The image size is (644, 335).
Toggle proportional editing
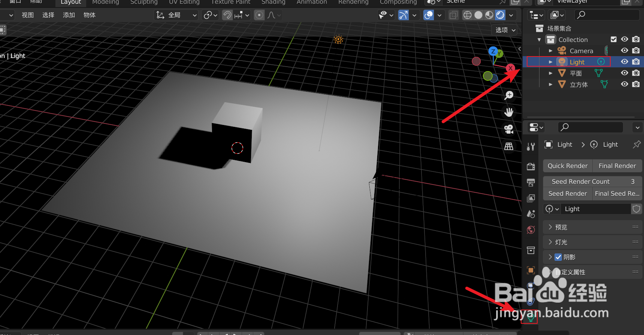[x=259, y=15]
